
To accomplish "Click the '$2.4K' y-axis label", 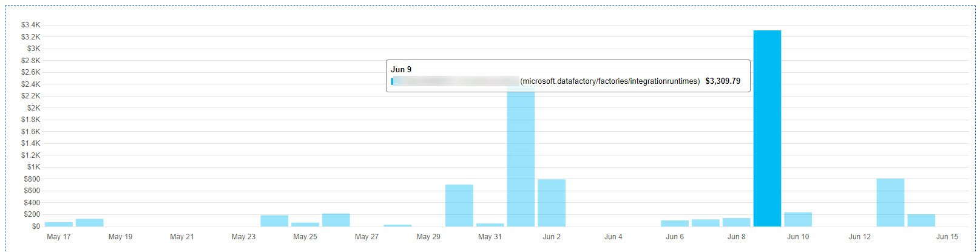I will tap(30, 84).
